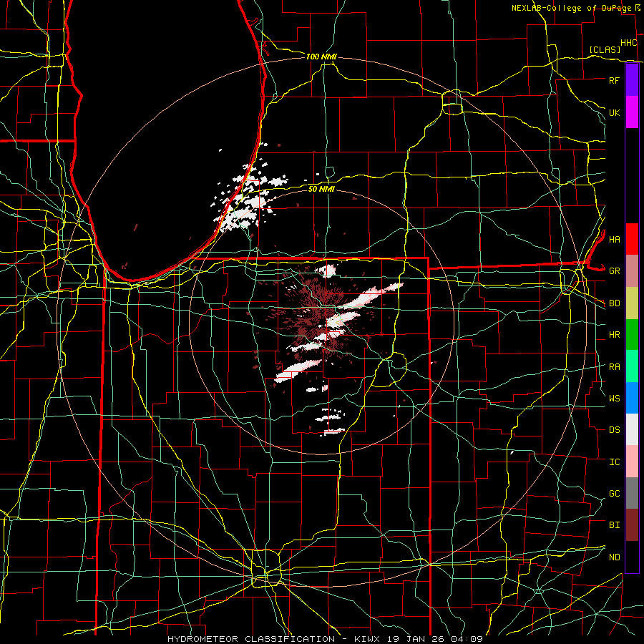Pick the RA light green legend swatch
Image resolution: width=644 pixels, height=644 pixels.
click(x=632, y=366)
